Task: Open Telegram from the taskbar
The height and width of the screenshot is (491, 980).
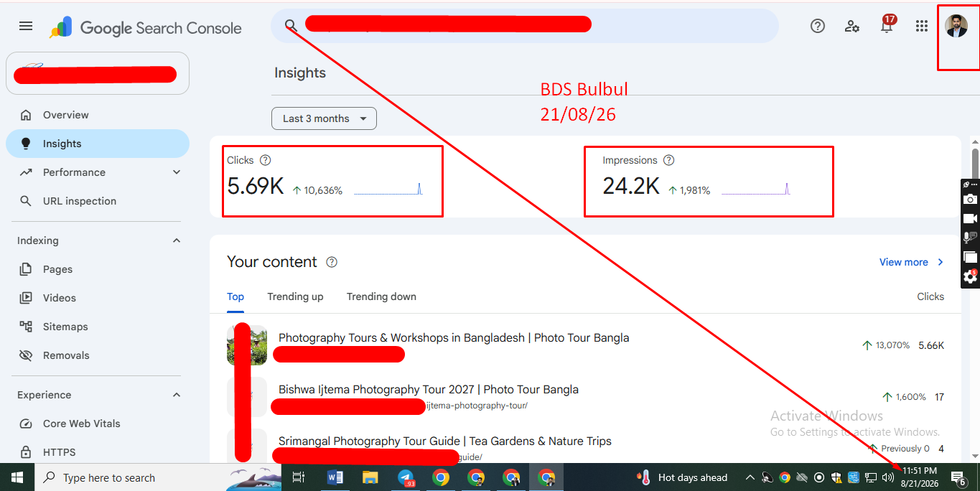Action: (x=406, y=477)
